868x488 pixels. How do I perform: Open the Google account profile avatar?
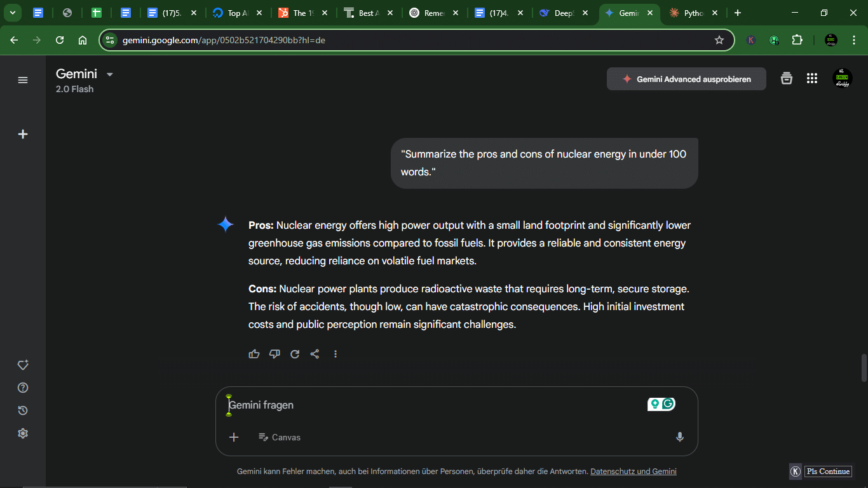pyautogui.click(x=843, y=78)
